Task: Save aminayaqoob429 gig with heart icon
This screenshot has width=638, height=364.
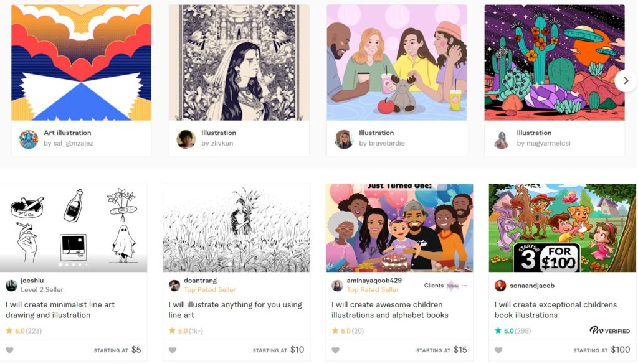Action: tap(335, 350)
